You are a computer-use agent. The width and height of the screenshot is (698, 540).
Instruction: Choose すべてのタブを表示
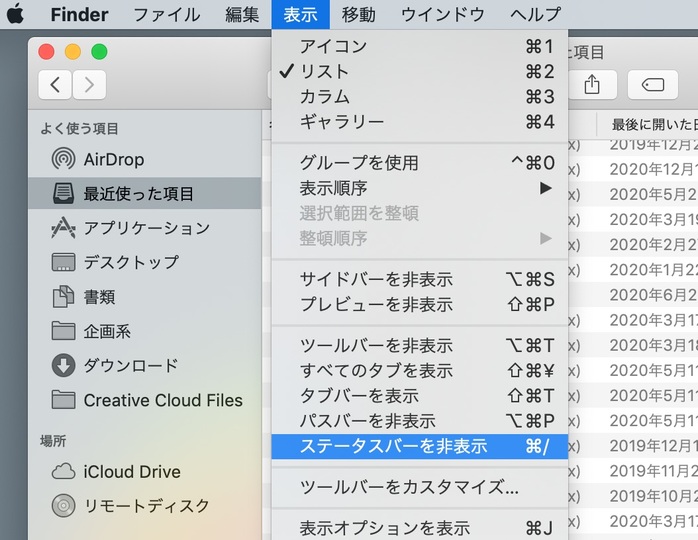[x=420, y=370]
